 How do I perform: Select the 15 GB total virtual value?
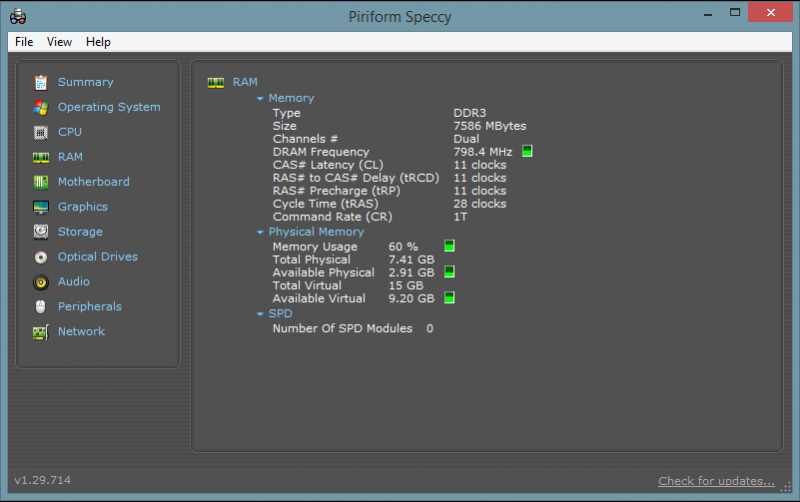pyautogui.click(x=406, y=286)
